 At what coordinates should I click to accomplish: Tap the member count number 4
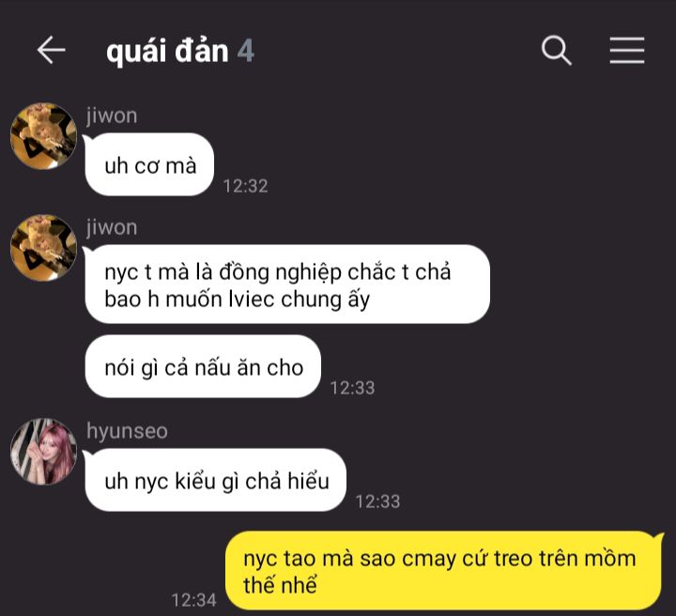[x=246, y=51]
